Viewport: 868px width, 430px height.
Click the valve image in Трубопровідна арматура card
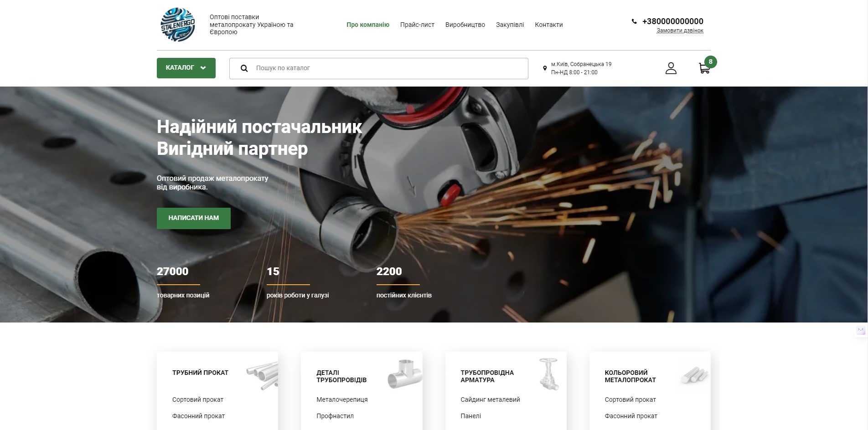pos(549,374)
